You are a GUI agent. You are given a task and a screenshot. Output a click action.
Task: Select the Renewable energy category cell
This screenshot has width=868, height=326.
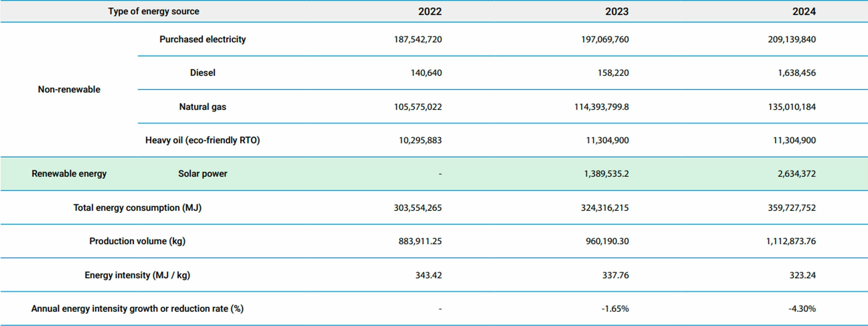[69, 174]
